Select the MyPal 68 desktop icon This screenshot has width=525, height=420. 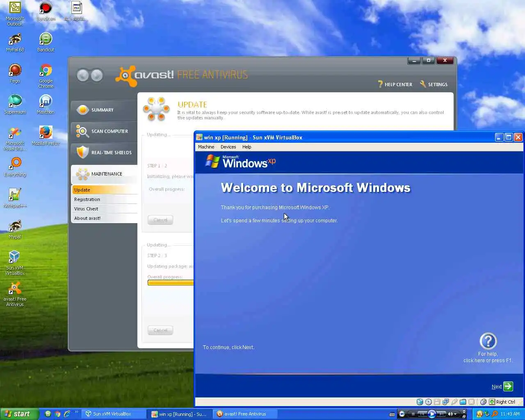15,42
